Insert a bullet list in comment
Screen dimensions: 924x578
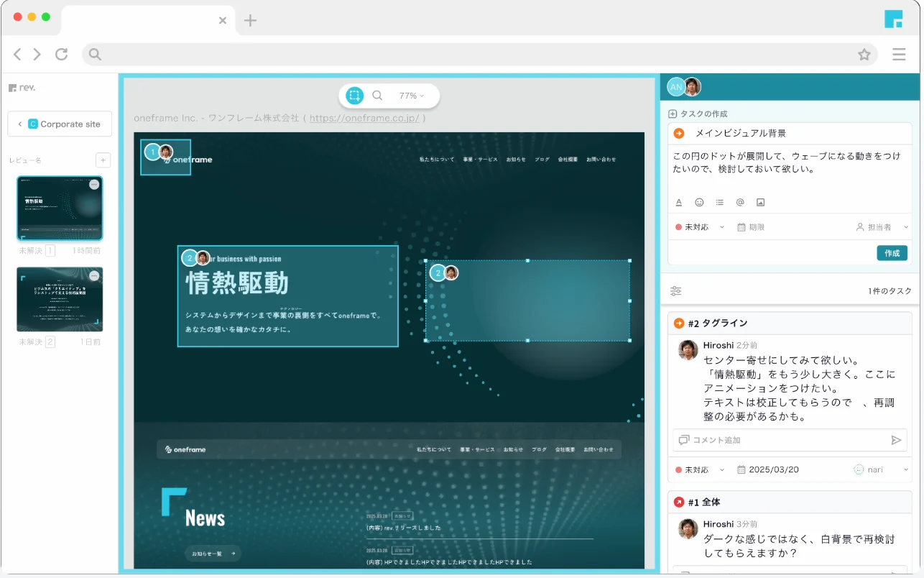click(719, 203)
